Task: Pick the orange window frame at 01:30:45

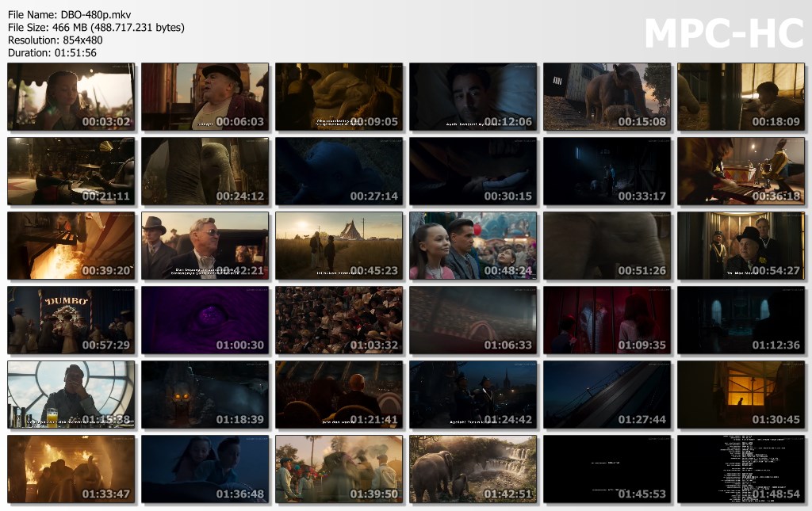Action: [x=741, y=395]
